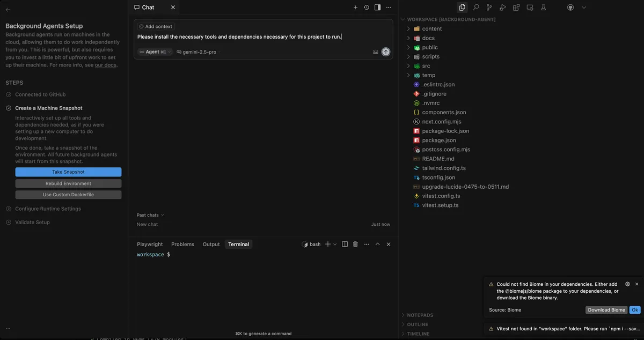The image size is (644, 340).
Task: Open the 'our docs' link
Action: 105,65
